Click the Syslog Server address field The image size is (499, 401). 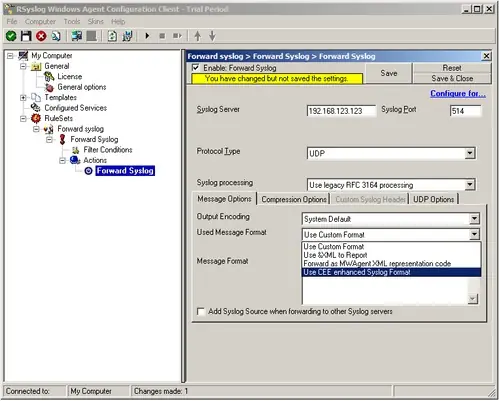341,111
